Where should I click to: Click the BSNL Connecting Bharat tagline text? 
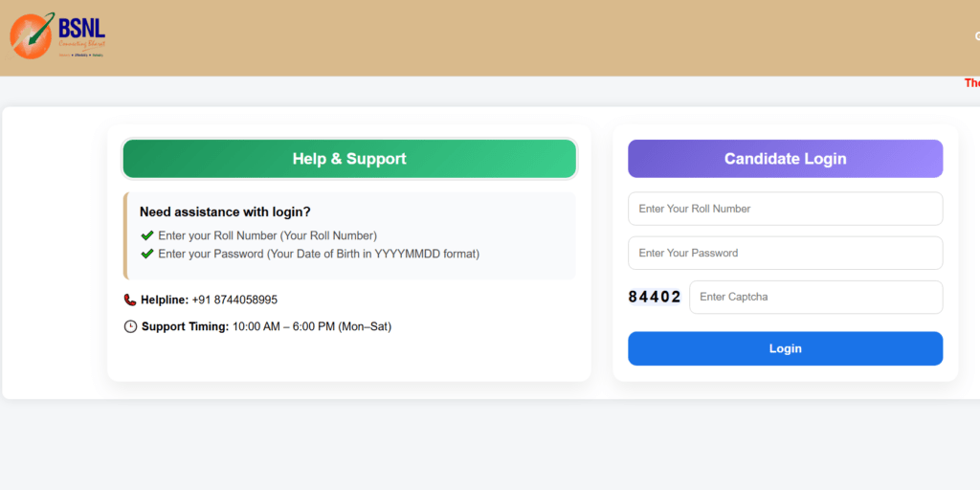pos(82,44)
